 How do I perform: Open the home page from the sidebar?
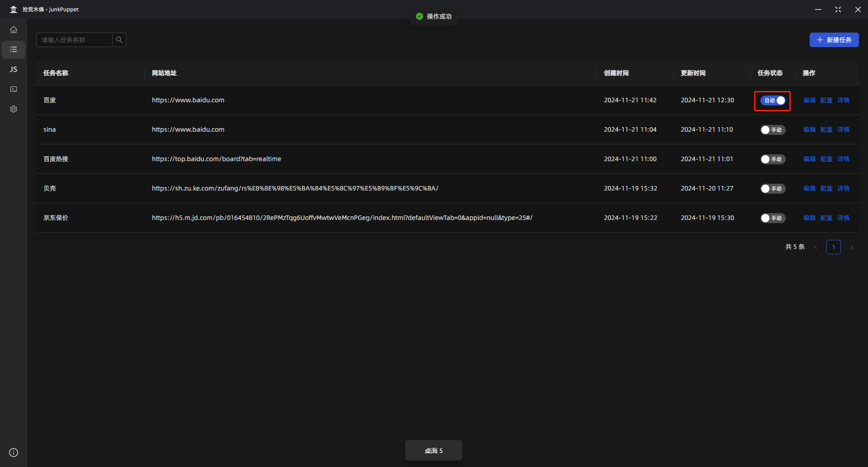pos(14,29)
